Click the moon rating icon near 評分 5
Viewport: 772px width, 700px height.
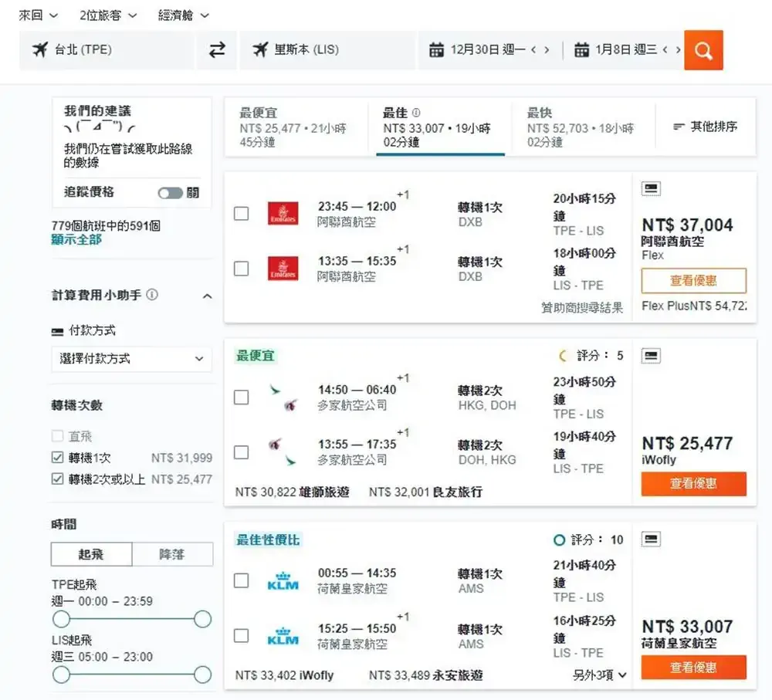pyautogui.click(x=564, y=356)
